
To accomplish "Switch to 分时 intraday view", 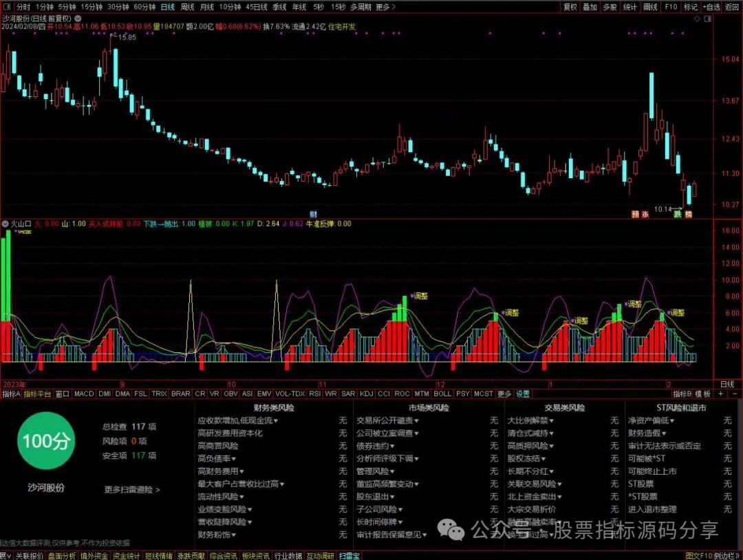I will pos(23,7).
